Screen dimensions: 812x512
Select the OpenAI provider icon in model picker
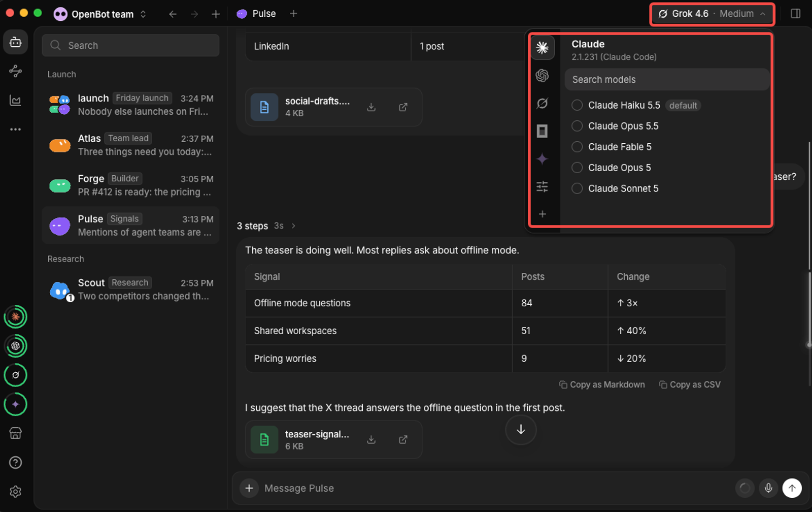tap(542, 76)
